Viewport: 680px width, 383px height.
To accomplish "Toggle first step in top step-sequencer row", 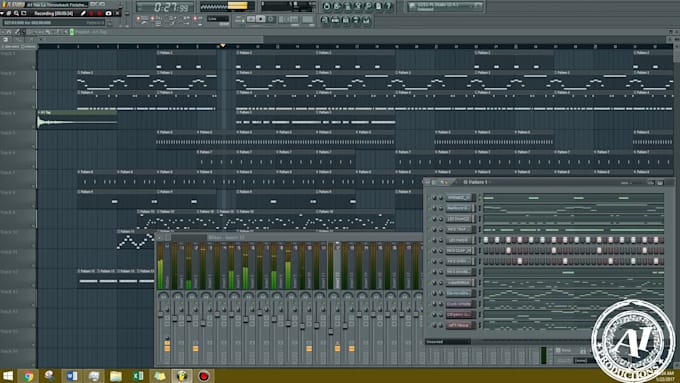I will tap(486, 240).
